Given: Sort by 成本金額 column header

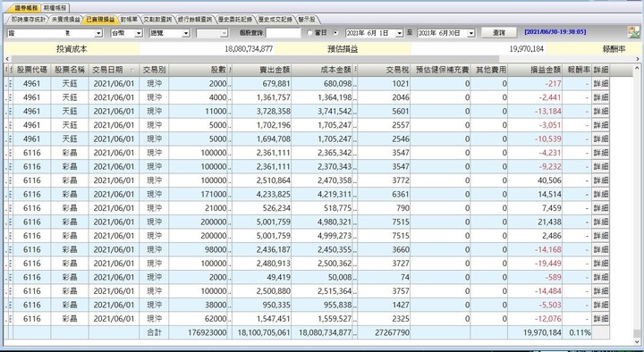Looking at the screenshot, I should point(322,70).
